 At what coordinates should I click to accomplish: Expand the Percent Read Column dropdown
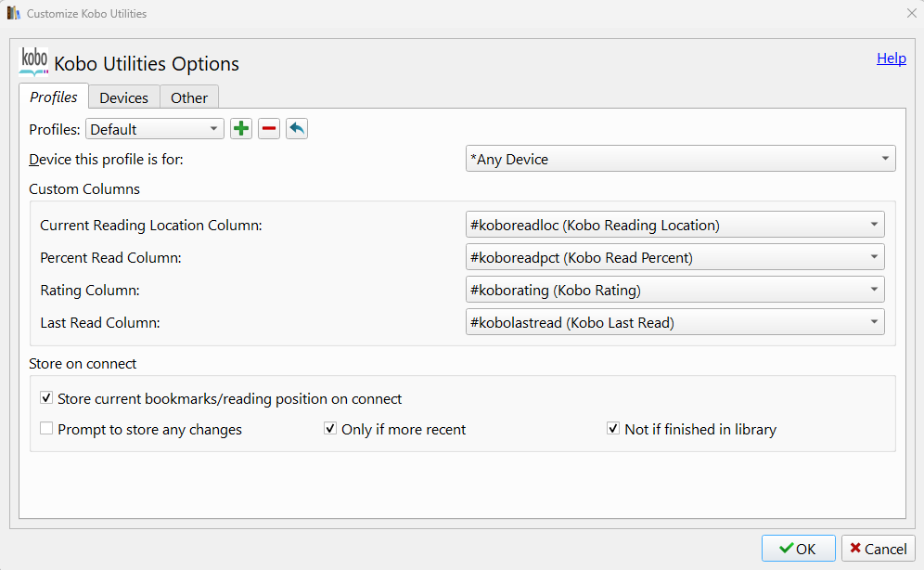[674, 257]
